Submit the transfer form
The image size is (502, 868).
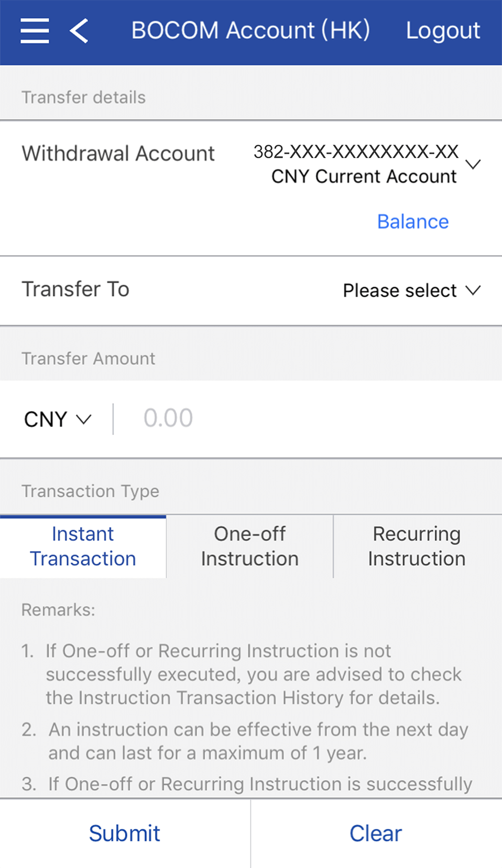pyautogui.click(x=124, y=833)
